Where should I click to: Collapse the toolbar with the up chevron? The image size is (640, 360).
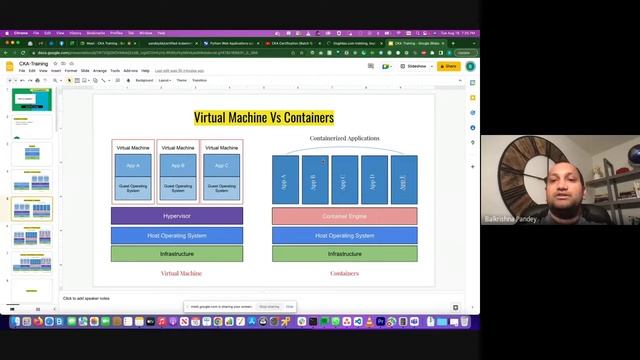(x=460, y=80)
